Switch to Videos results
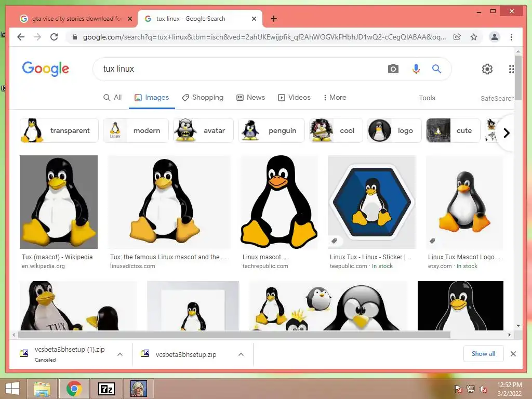This screenshot has width=532, height=399. coord(294,97)
